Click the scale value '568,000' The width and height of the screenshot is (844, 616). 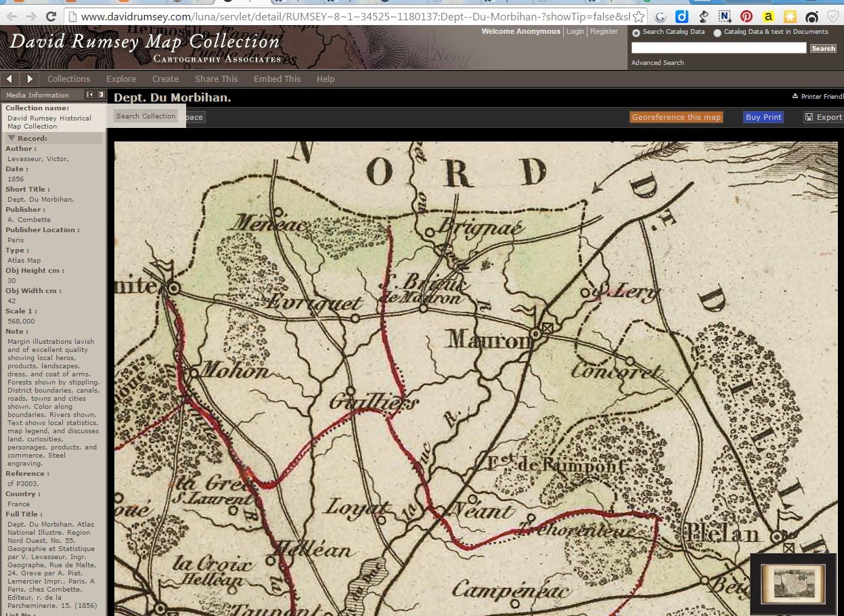[x=21, y=321]
